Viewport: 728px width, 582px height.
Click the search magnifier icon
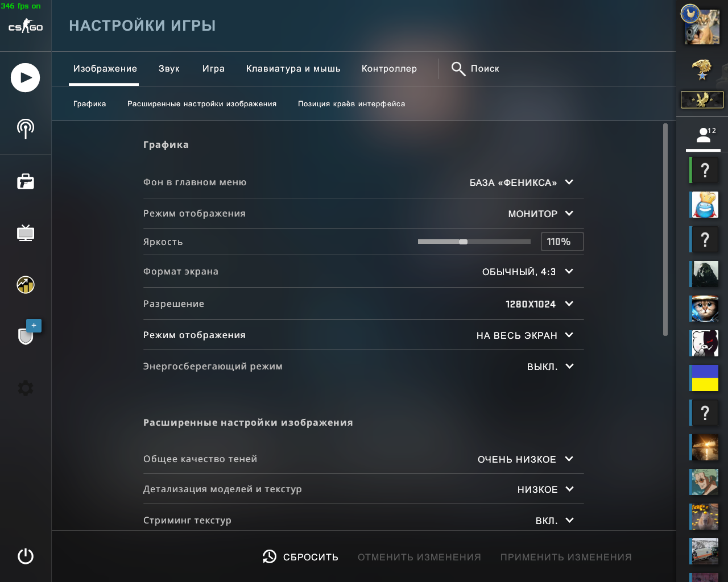458,69
